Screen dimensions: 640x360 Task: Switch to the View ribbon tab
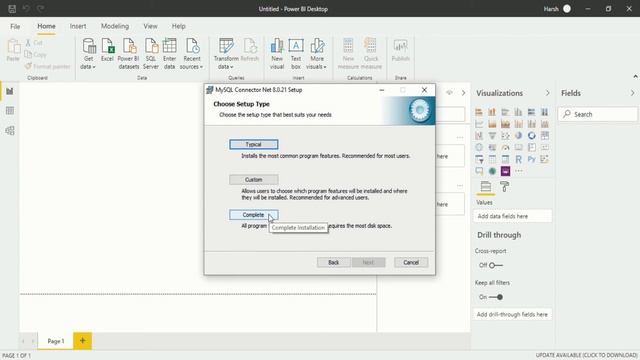[x=150, y=26]
